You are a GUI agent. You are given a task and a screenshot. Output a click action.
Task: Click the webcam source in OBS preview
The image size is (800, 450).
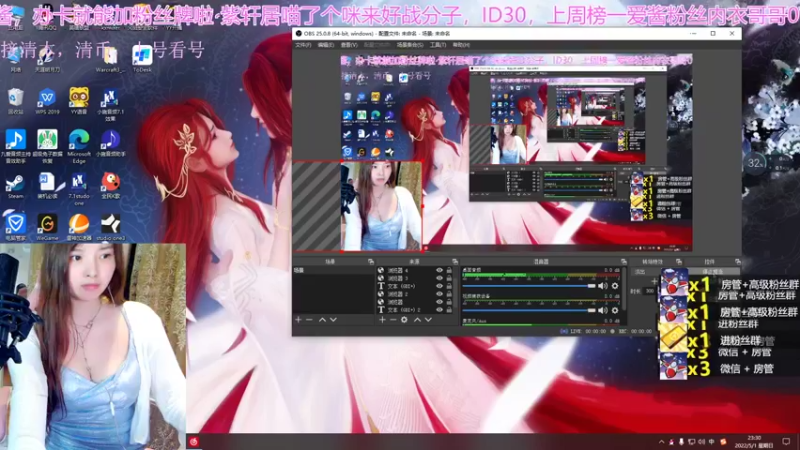click(381, 206)
